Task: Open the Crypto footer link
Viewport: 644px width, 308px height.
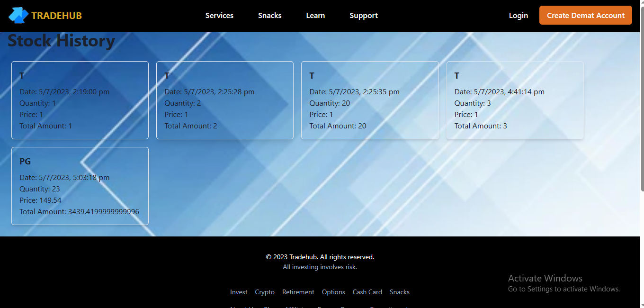Action: pos(265,292)
